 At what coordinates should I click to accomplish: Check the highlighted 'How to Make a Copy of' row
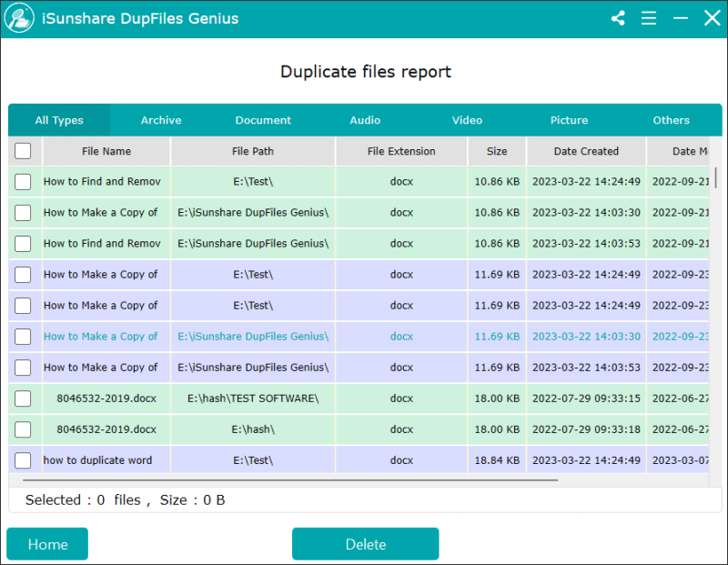[23, 337]
